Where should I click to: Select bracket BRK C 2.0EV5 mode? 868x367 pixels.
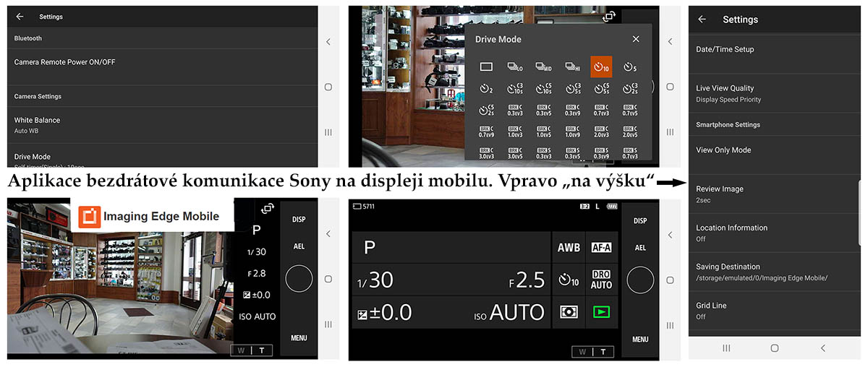[x=630, y=132]
